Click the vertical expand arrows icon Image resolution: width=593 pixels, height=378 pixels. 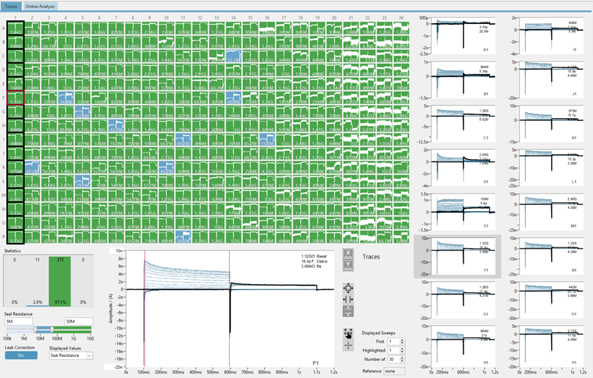coord(348,311)
